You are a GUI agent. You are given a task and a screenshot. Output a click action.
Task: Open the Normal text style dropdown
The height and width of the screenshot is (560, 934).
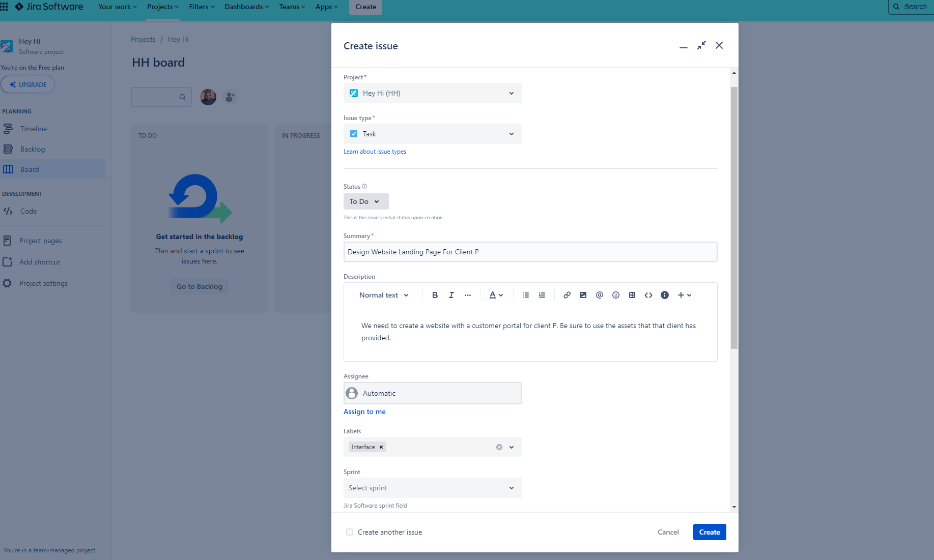[384, 295]
